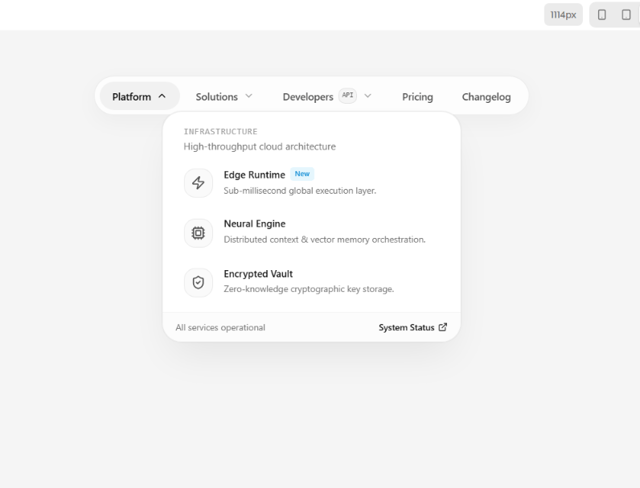This screenshot has width=640, height=488.
Task: Open the Edge Runtime menu entry
Action: 311,183
